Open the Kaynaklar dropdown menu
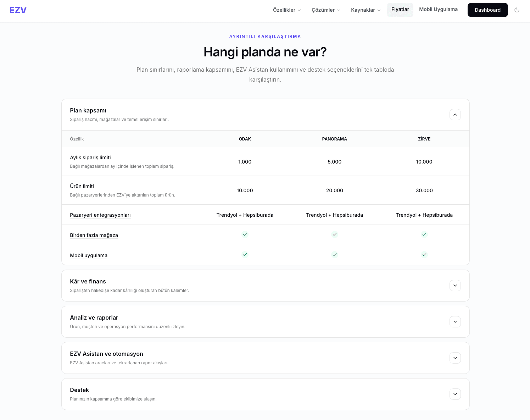This screenshot has width=530, height=420. 366,10
